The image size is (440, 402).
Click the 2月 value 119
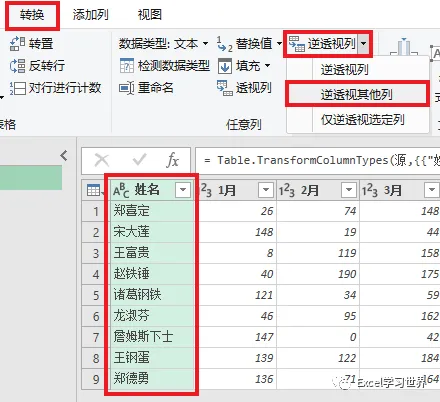coord(347,253)
